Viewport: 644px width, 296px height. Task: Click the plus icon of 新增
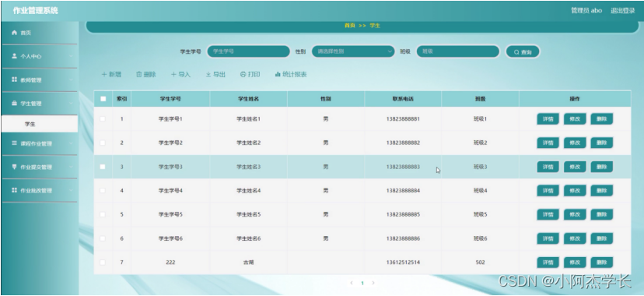coord(104,75)
